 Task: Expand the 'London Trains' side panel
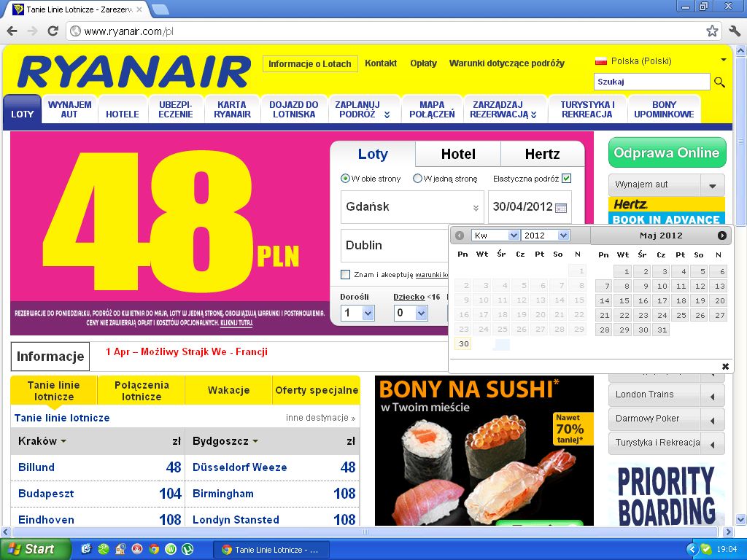[667, 394]
